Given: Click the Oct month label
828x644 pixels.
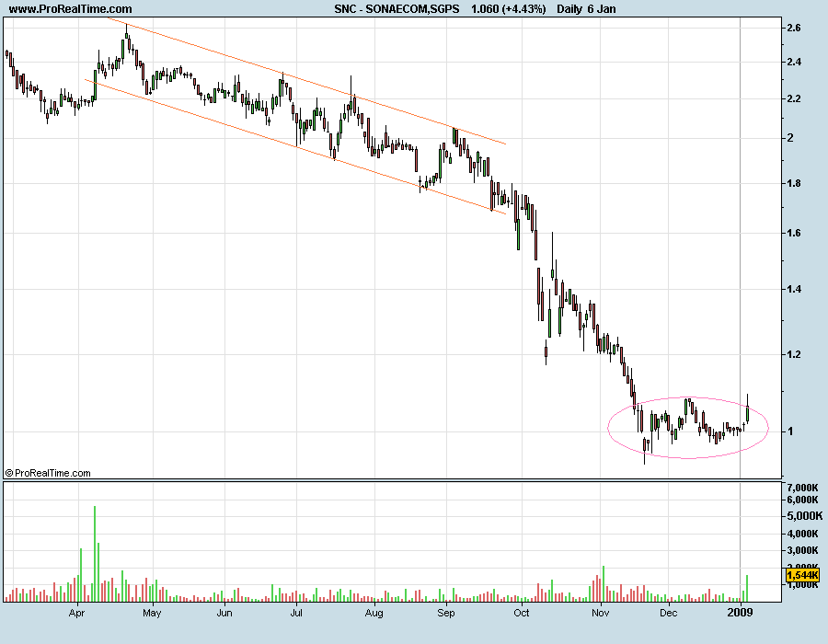Looking at the screenshot, I should [522, 614].
